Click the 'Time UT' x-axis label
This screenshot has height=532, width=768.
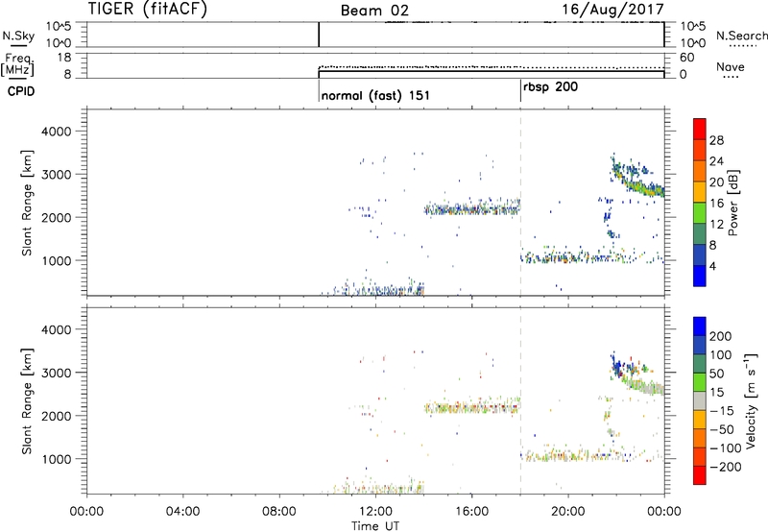pos(375,526)
